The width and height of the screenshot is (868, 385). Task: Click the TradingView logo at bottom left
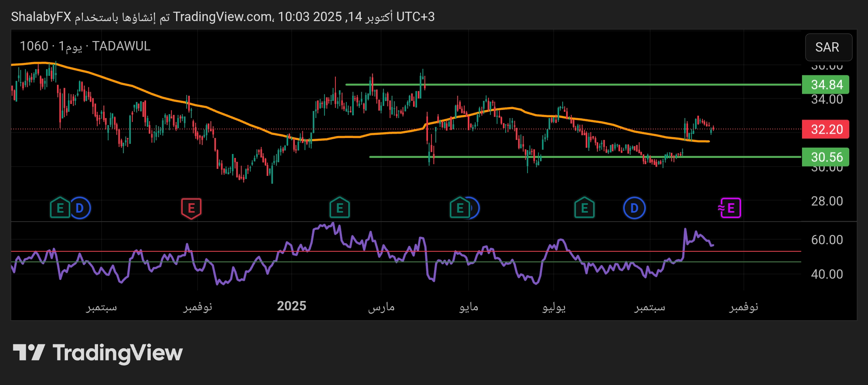pos(98,353)
